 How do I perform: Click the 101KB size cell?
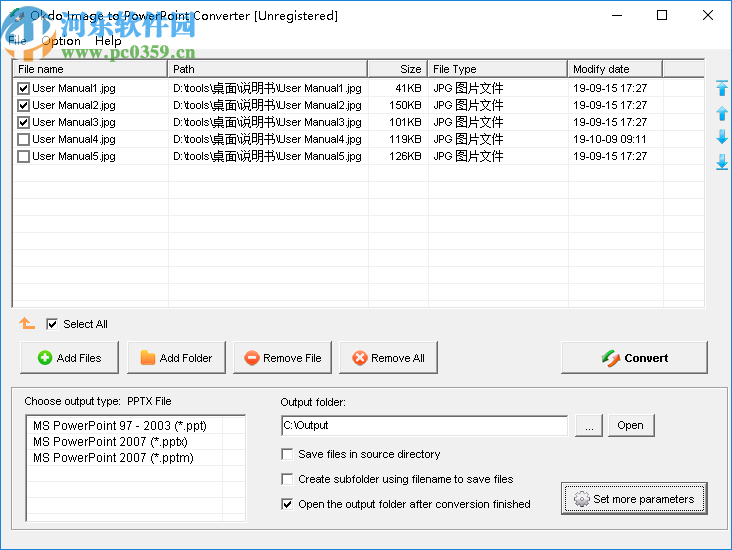tap(405, 122)
